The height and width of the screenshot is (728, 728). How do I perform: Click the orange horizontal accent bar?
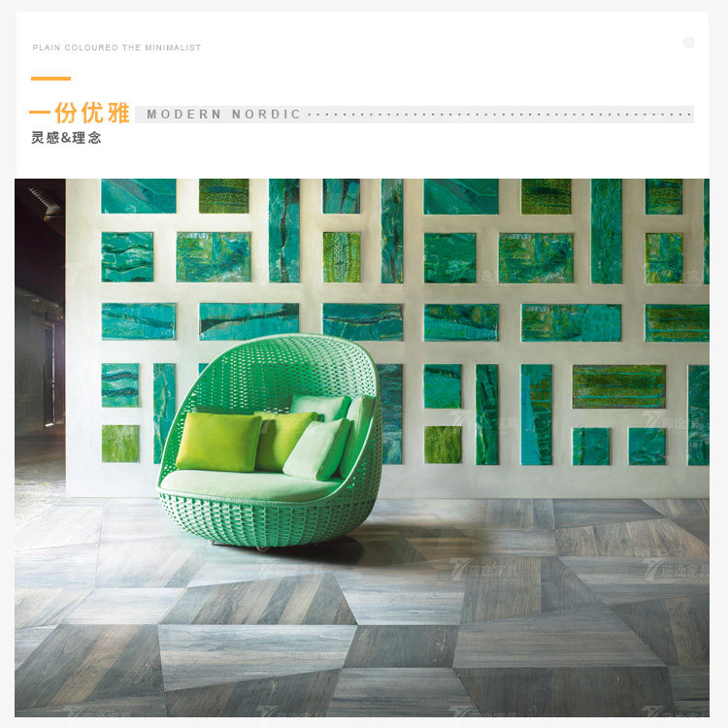click(x=50, y=79)
